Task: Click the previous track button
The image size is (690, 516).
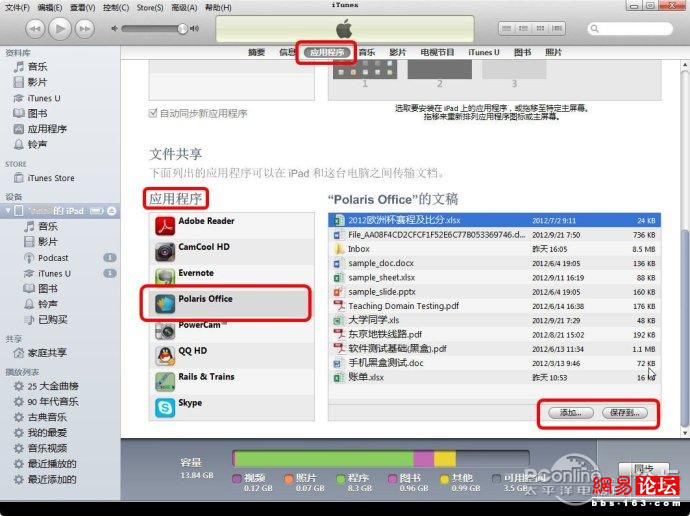Action: [35, 29]
